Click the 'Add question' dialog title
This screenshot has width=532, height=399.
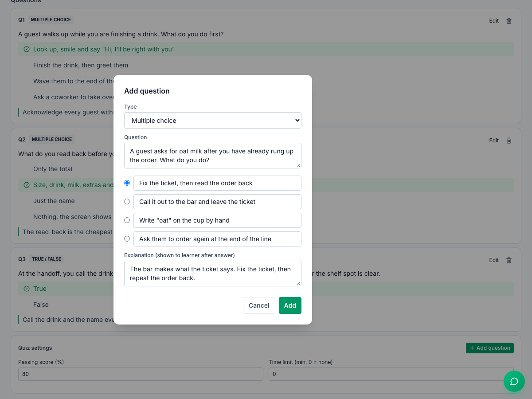[x=147, y=91]
